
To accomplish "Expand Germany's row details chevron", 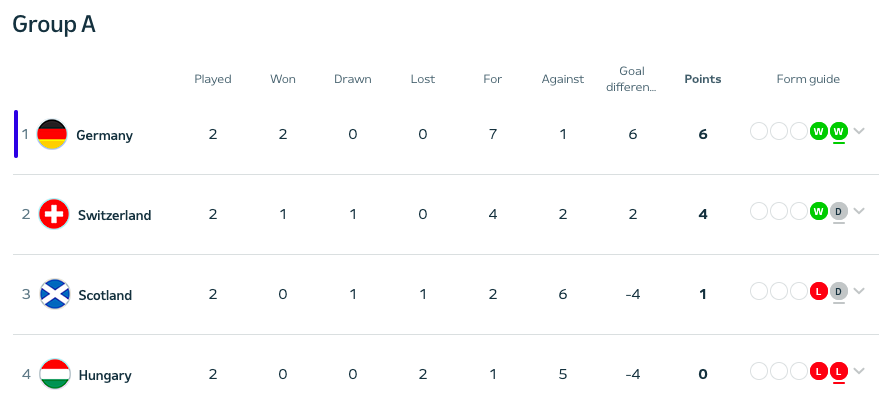I will [x=859, y=131].
